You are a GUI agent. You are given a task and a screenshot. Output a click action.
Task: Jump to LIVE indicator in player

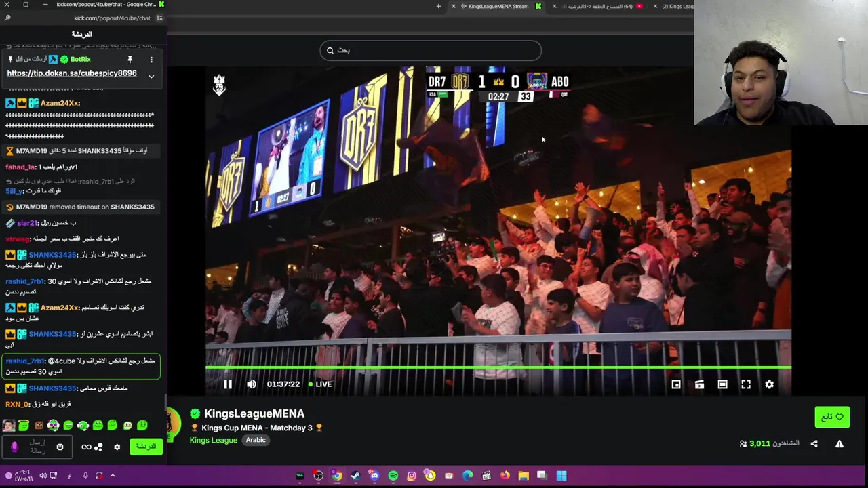320,384
